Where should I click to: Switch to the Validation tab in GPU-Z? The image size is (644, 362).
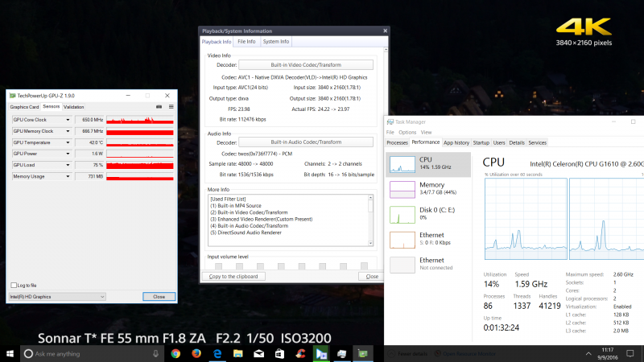click(74, 107)
